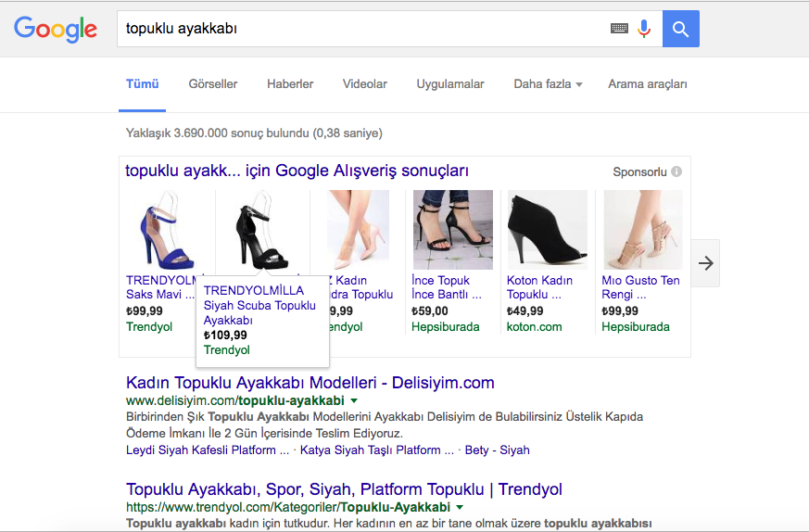The image size is (809, 532).
Task: Click the ₺49,99 Koton price
Action: point(525,311)
